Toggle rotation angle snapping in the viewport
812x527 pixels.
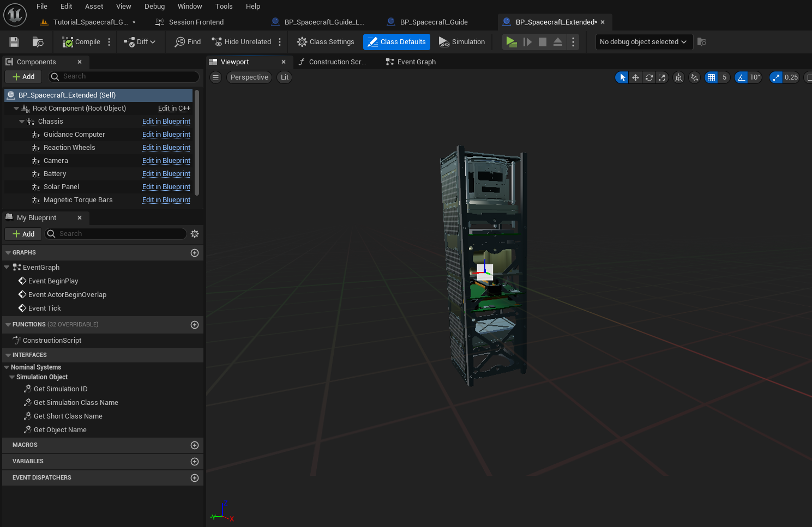click(x=741, y=77)
